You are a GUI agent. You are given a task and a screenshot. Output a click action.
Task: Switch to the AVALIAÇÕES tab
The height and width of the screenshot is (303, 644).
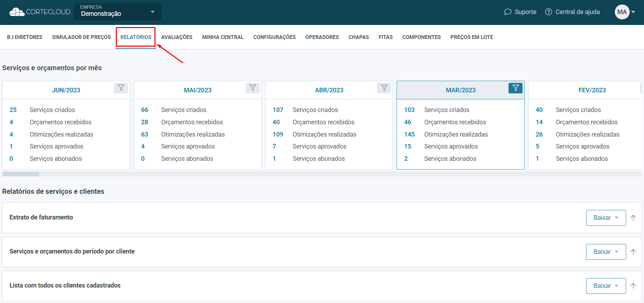pos(177,37)
